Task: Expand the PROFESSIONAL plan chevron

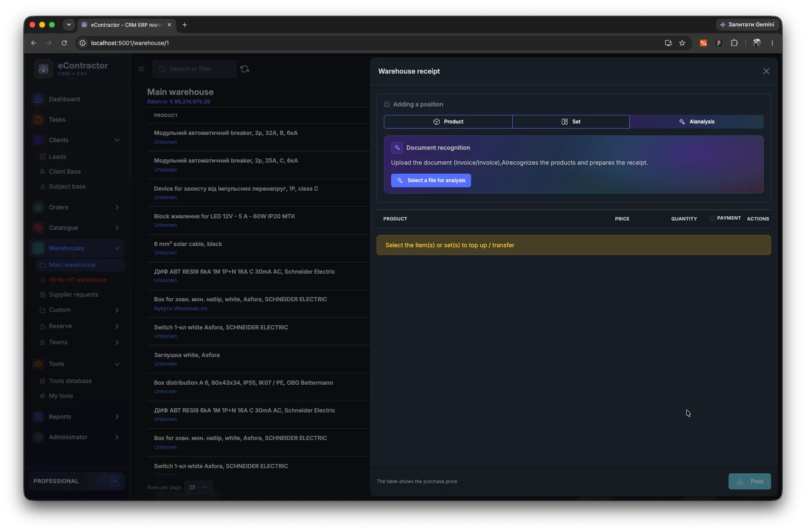Action: tap(115, 481)
